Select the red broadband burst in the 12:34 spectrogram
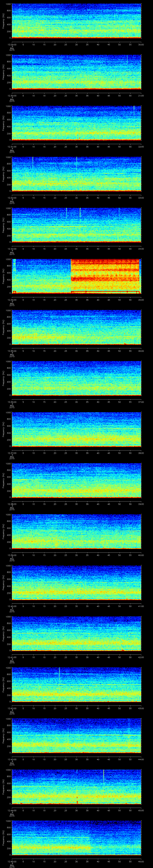 click(105, 276)
